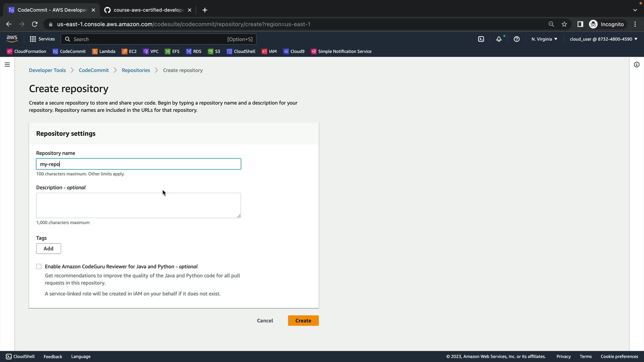This screenshot has width=644, height=362.
Task: Open S3 shortcut in favorites bar
Action: click(x=214, y=52)
